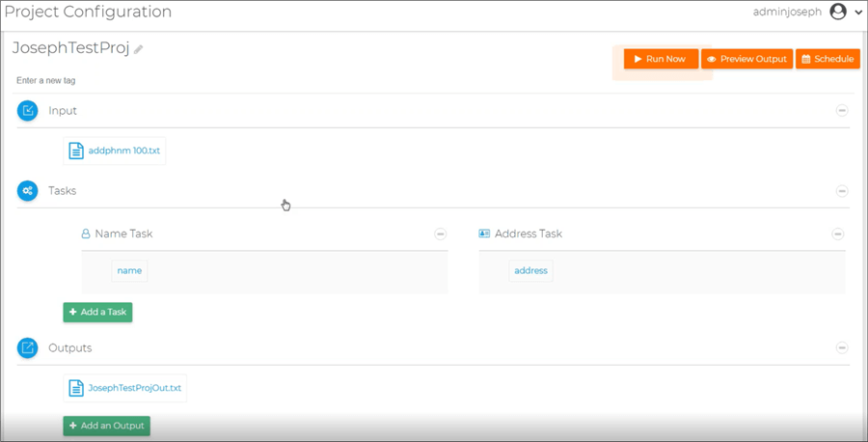
Task: Click the Preview Output button
Action: (747, 59)
